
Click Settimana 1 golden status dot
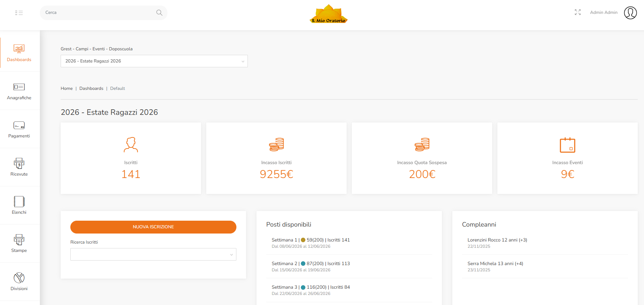coord(303,240)
